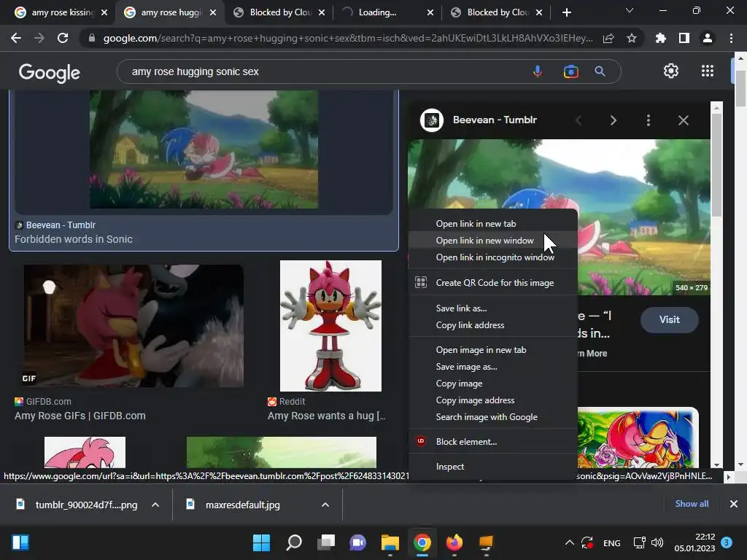Open preview panel more options
The width and height of the screenshot is (747, 560).
point(648,120)
